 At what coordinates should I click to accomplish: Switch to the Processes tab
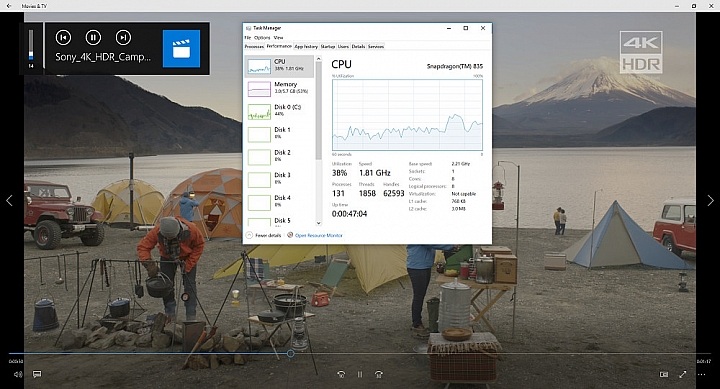[254, 46]
